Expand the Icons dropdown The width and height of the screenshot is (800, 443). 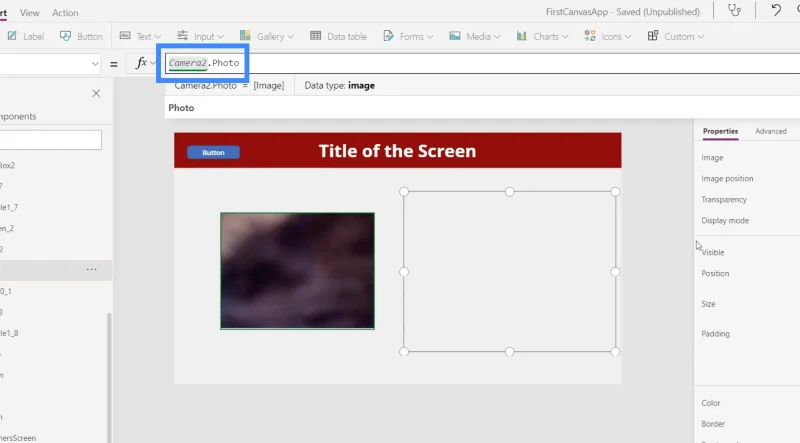pos(608,36)
